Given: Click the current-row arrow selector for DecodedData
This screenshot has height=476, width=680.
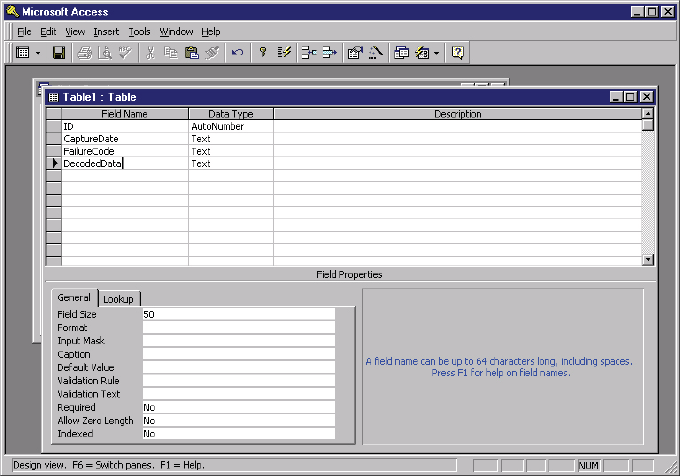Looking at the screenshot, I should 54,163.
